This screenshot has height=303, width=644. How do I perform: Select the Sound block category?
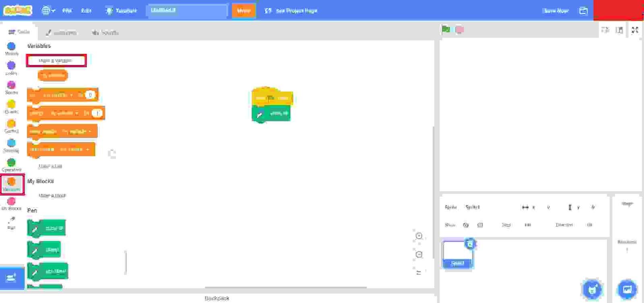point(11,88)
